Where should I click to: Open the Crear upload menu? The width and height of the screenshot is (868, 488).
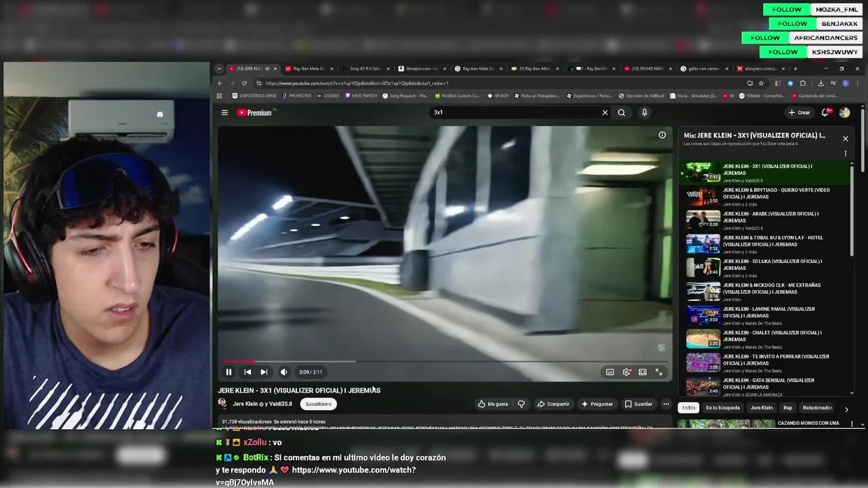tap(800, 113)
